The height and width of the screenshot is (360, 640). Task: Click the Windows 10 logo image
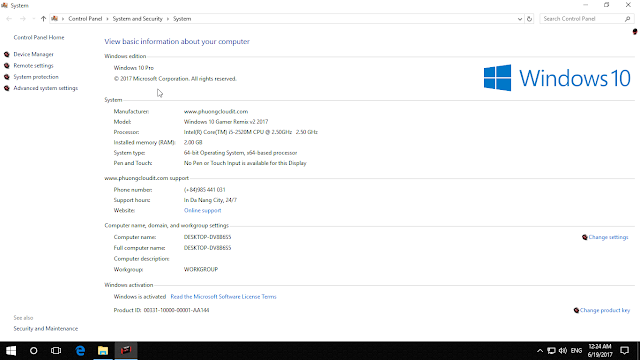(x=557, y=78)
